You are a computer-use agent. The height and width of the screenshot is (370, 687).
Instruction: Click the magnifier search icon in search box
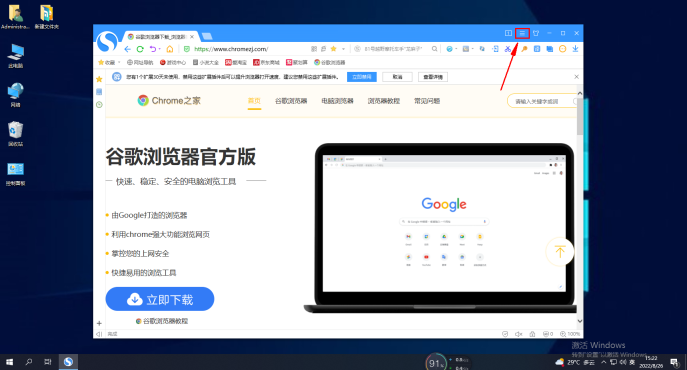[x=434, y=49]
